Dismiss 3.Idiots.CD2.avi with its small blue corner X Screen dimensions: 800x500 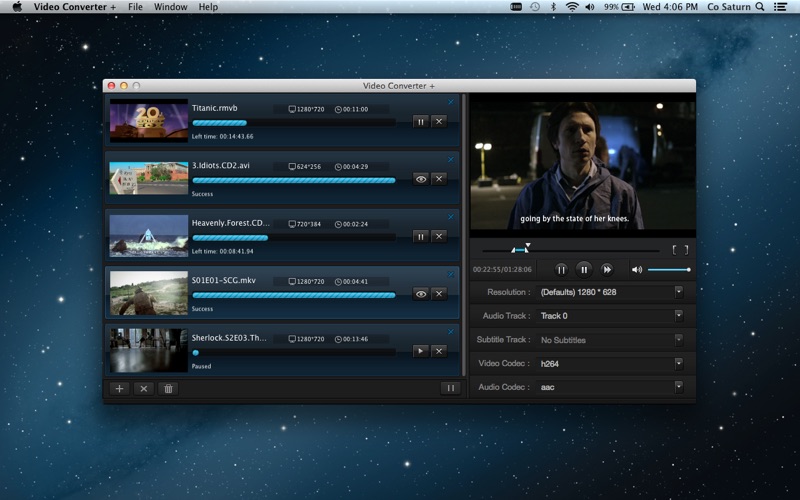click(x=451, y=160)
